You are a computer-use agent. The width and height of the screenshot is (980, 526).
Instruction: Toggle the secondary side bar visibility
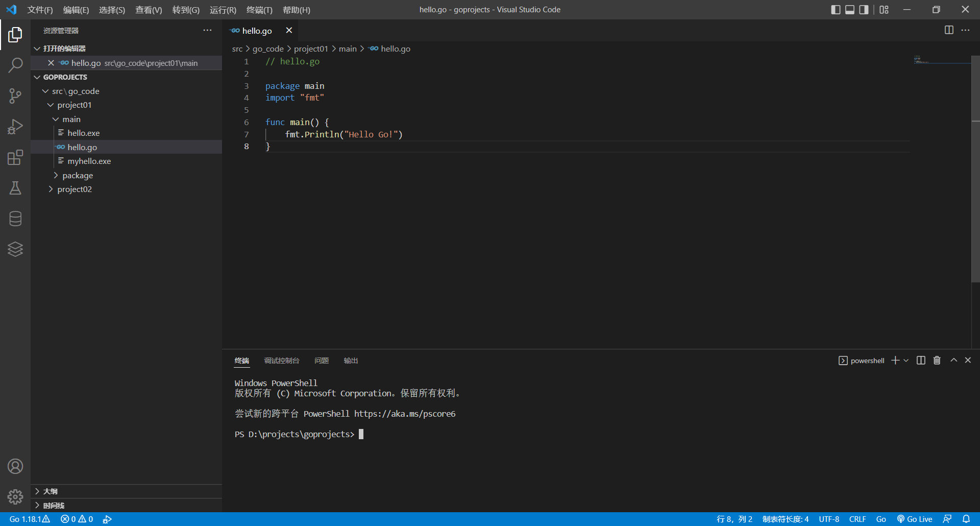(864, 10)
